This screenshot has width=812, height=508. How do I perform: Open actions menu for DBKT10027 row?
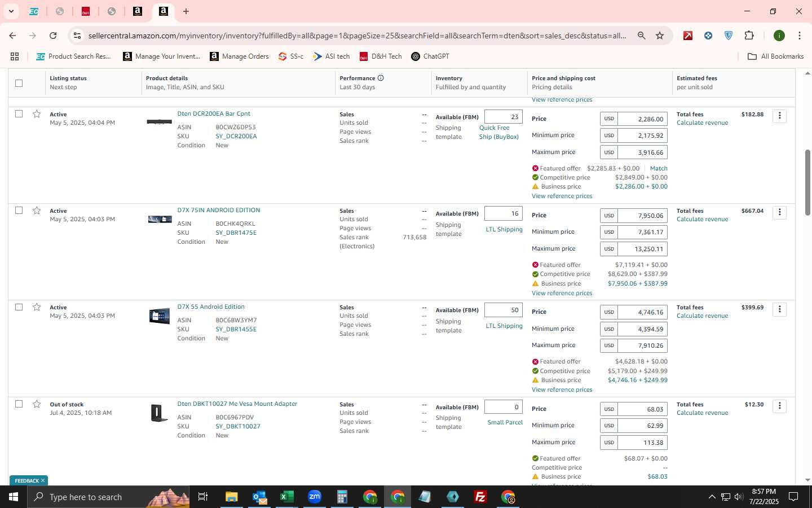[x=779, y=406]
